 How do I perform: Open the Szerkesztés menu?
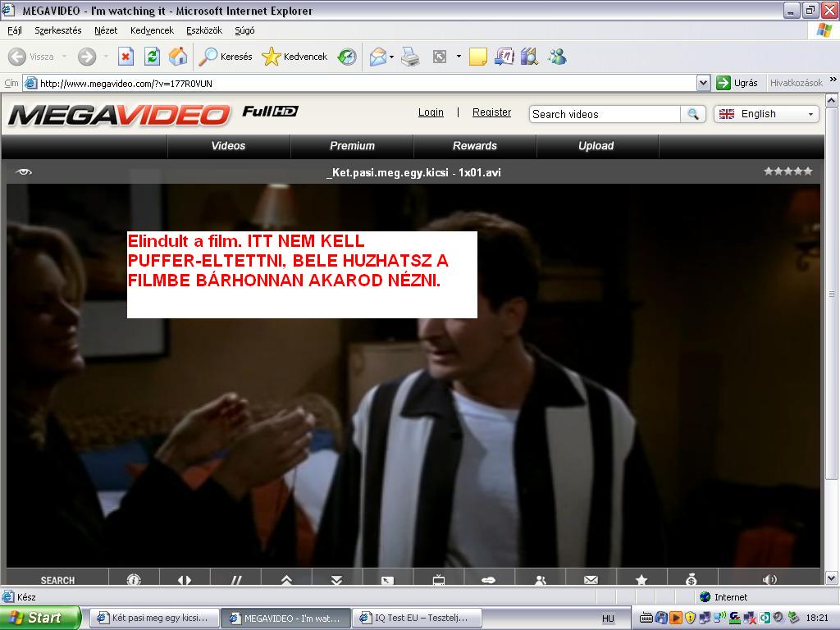click(x=58, y=30)
